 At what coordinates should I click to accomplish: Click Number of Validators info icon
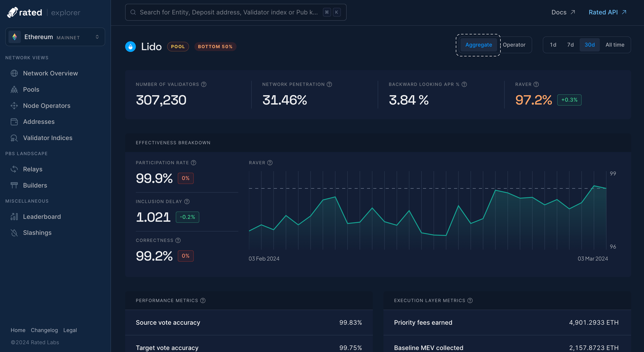click(204, 84)
